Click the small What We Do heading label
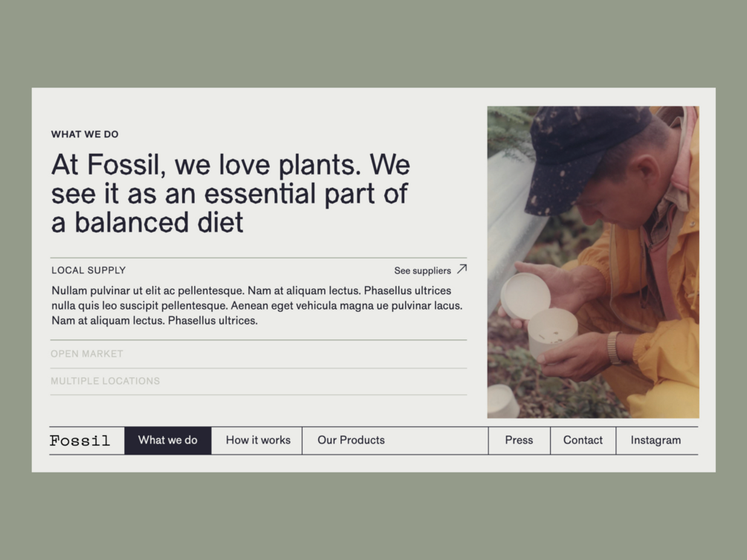The image size is (747, 560). [x=85, y=134]
